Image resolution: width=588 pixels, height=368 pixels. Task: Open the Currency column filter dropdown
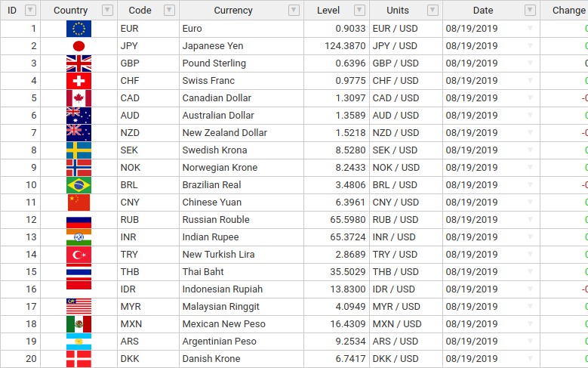click(294, 11)
